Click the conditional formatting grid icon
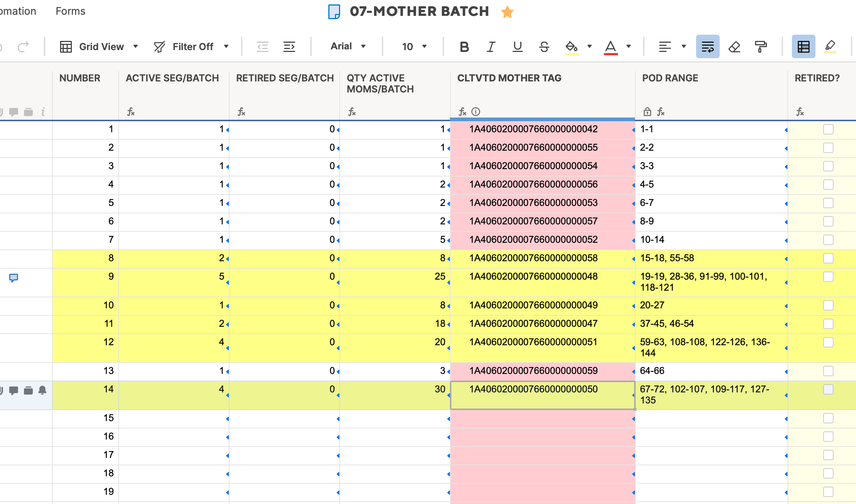This screenshot has height=504, width=856. click(803, 46)
